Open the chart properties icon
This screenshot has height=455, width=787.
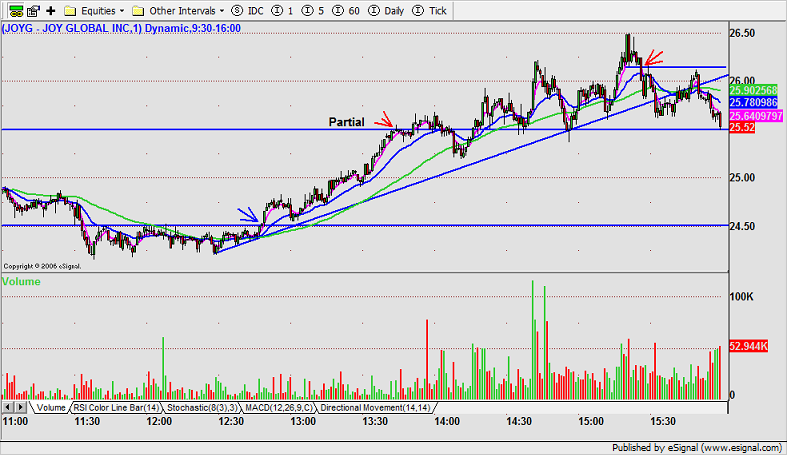coord(34,11)
